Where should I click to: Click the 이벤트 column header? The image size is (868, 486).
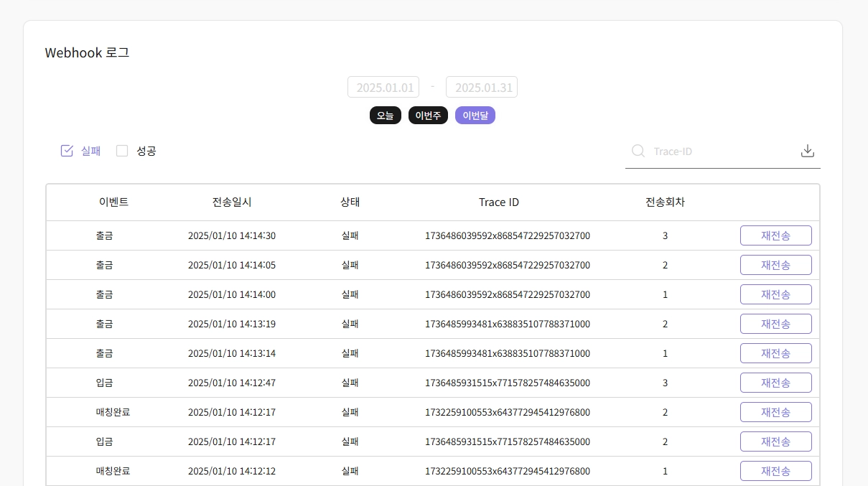(113, 202)
